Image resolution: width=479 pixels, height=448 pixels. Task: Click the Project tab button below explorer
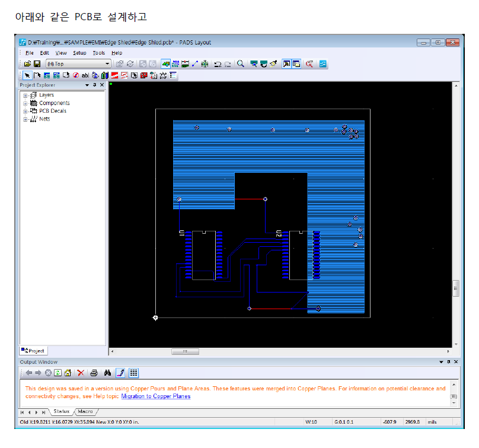[x=34, y=351]
